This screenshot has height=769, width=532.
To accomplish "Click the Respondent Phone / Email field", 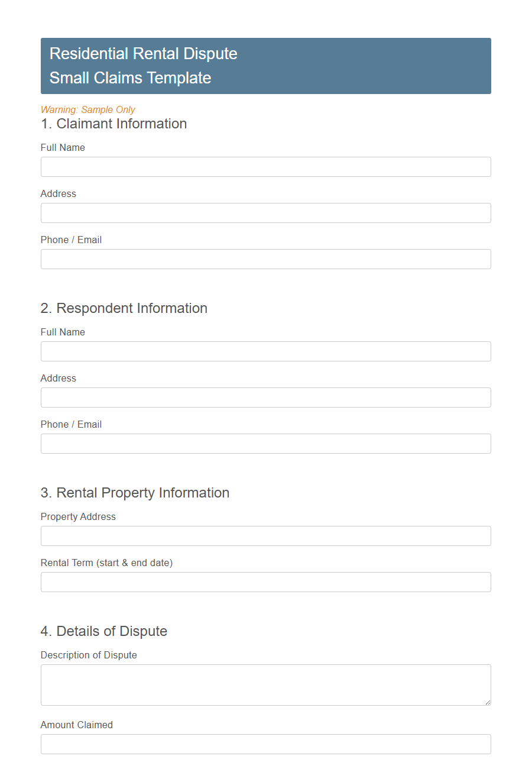I will click(265, 444).
